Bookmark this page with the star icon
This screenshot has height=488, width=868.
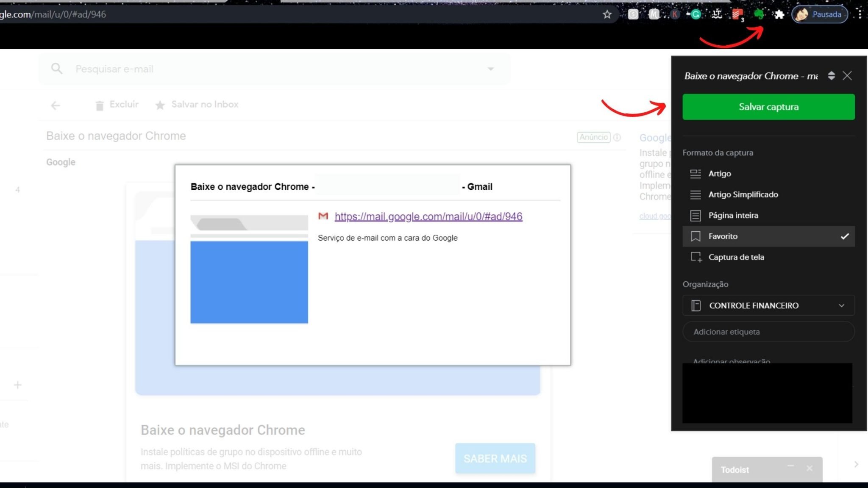click(607, 14)
